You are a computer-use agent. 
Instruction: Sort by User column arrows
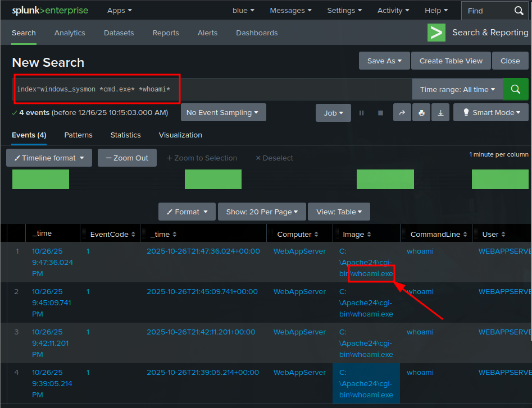[503, 234]
